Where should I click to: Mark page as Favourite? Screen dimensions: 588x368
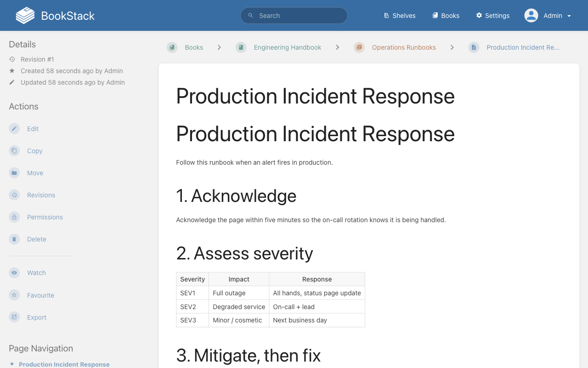[x=40, y=295]
